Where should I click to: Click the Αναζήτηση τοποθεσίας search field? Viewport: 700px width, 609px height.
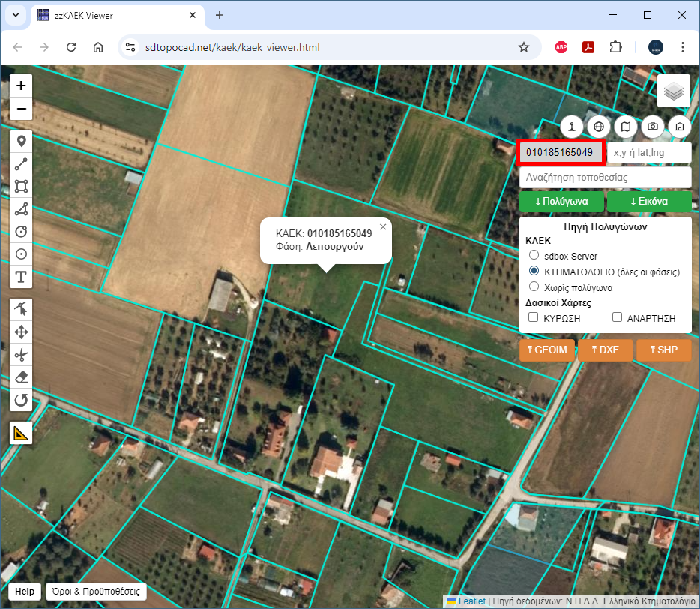point(605,178)
